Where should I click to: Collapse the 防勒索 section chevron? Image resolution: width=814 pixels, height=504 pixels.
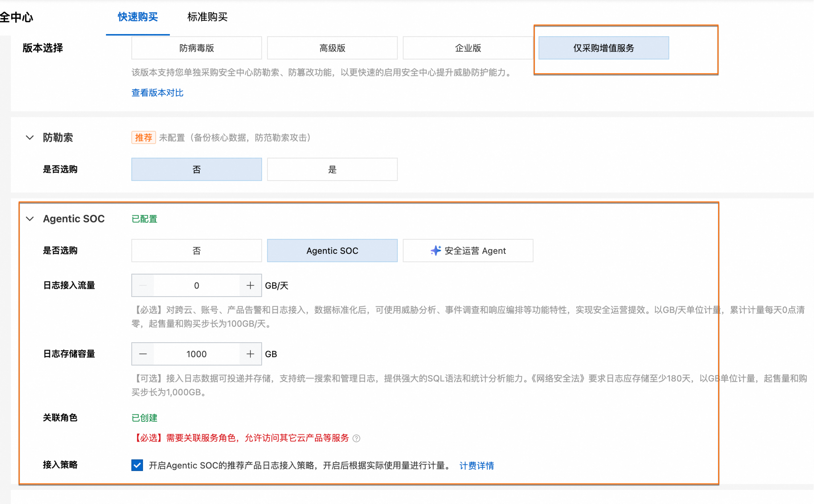[x=30, y=137]
